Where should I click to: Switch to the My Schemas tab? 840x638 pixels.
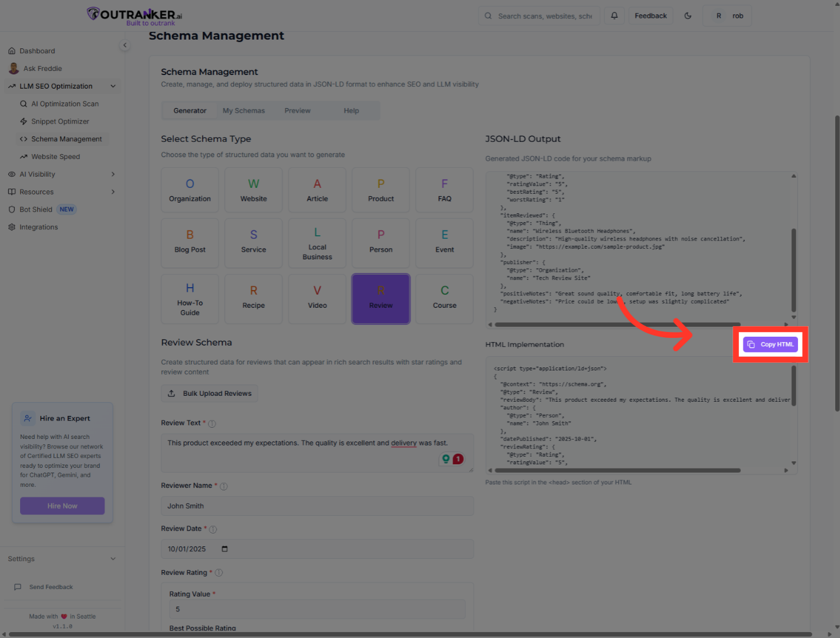click(243, 110)
